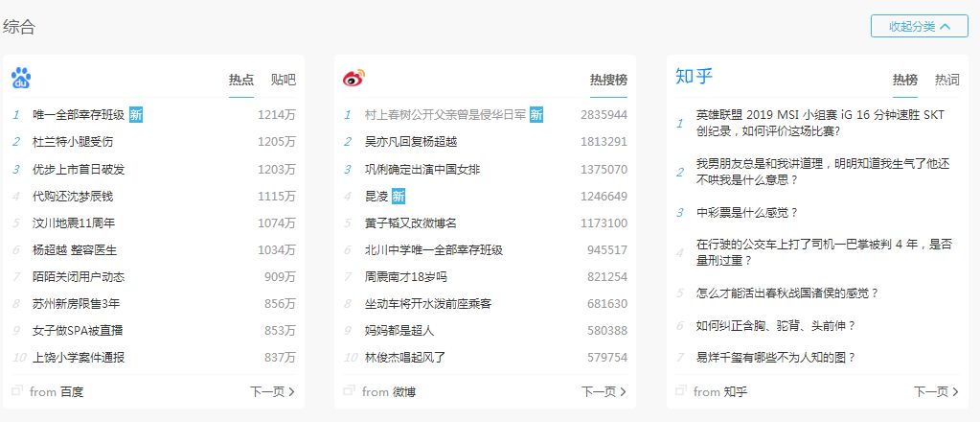Switch to the 热词 tab in Zhihu
Viewport: 980px width, 422px height.
(947, 80)
